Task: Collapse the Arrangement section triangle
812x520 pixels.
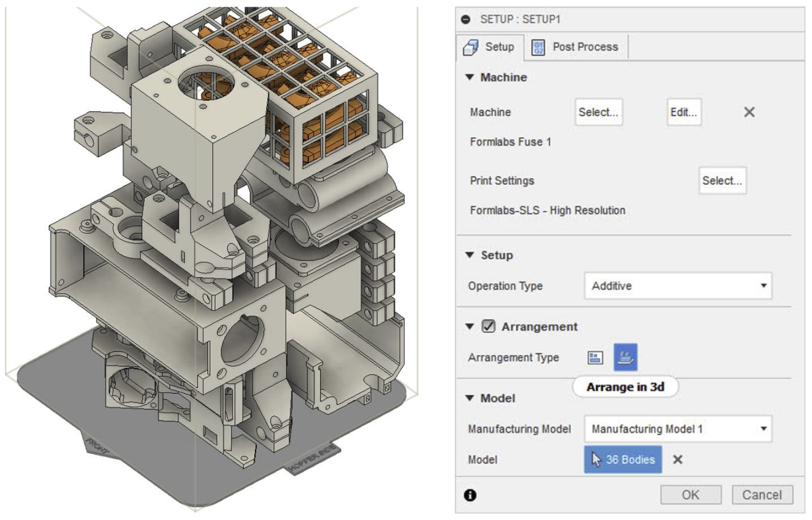Action: [x=469, y=326]
